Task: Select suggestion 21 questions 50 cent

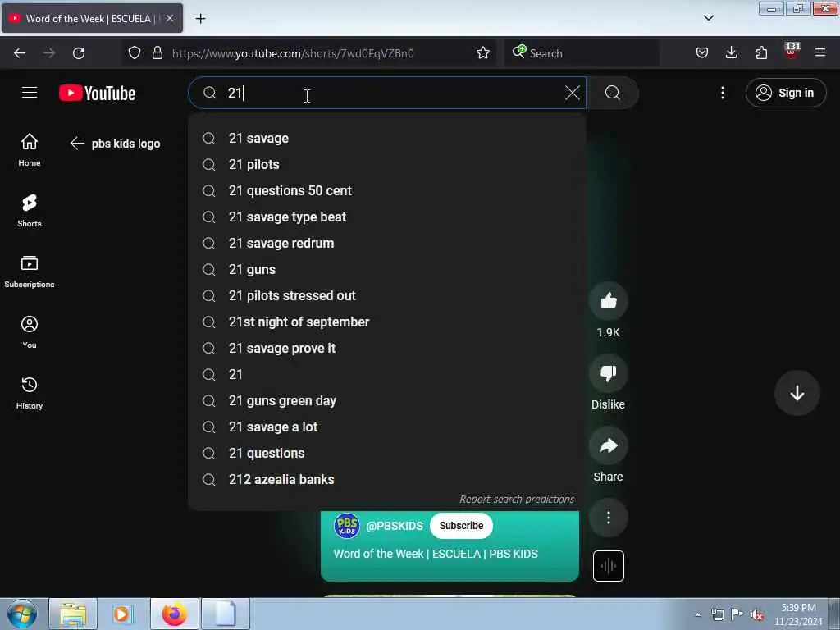Action: (387, 190)
